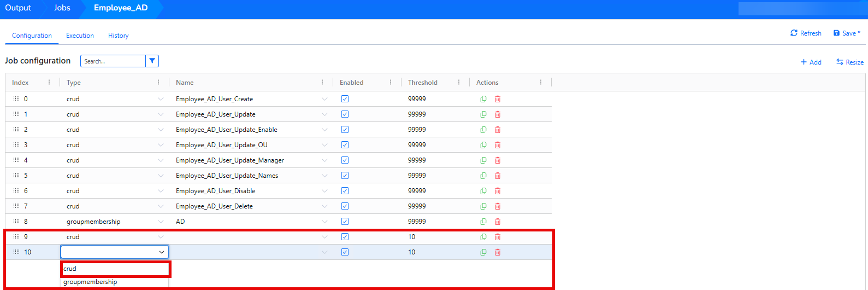Delete the Employee_AD_User_Update_Manager row
The height and width of the screenshot is (290, 868).
[x=498, y=160]
